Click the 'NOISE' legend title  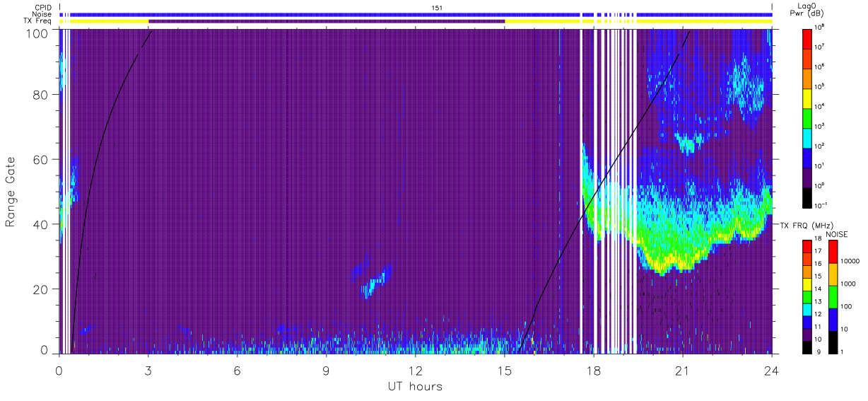click(x=836, y=234)
